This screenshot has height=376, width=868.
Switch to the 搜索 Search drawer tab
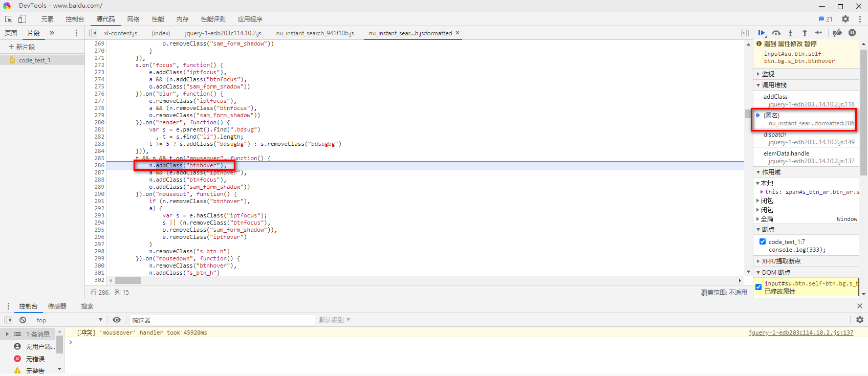click(x=87, y=306)
